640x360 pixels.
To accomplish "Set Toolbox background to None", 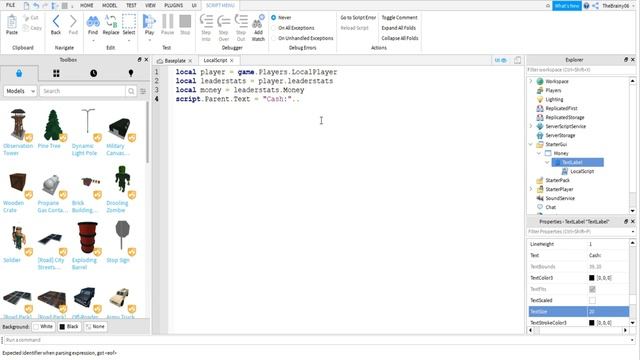I will click(96, 327).
